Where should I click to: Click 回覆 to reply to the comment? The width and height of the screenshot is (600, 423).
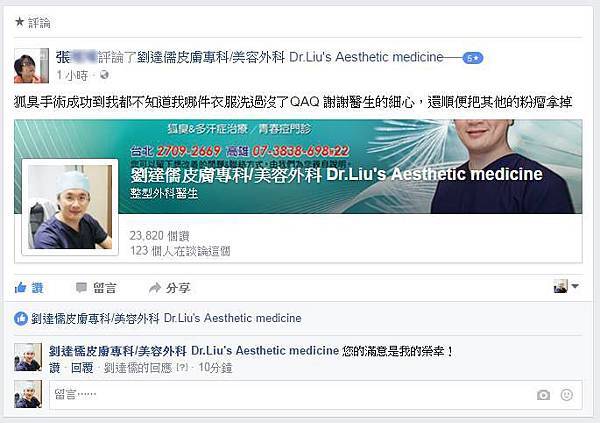coord(82,368)
